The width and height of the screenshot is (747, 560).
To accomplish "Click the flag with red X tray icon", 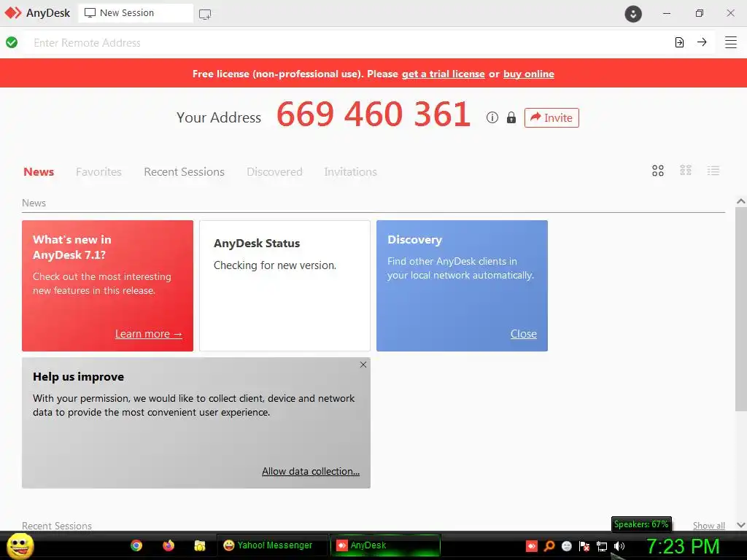I will pos(584,546).
